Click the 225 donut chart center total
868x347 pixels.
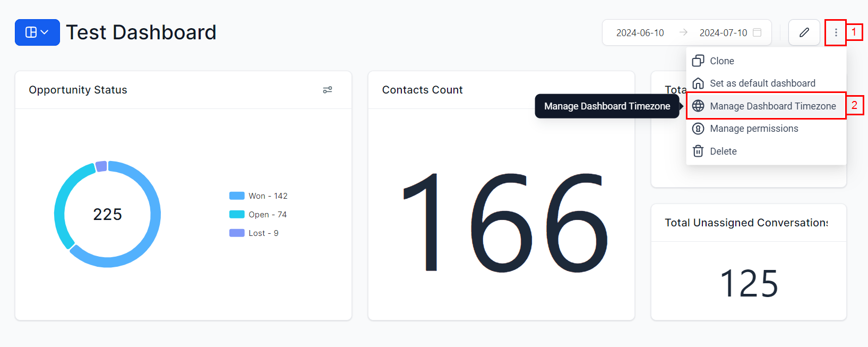(x=108, y=215)
